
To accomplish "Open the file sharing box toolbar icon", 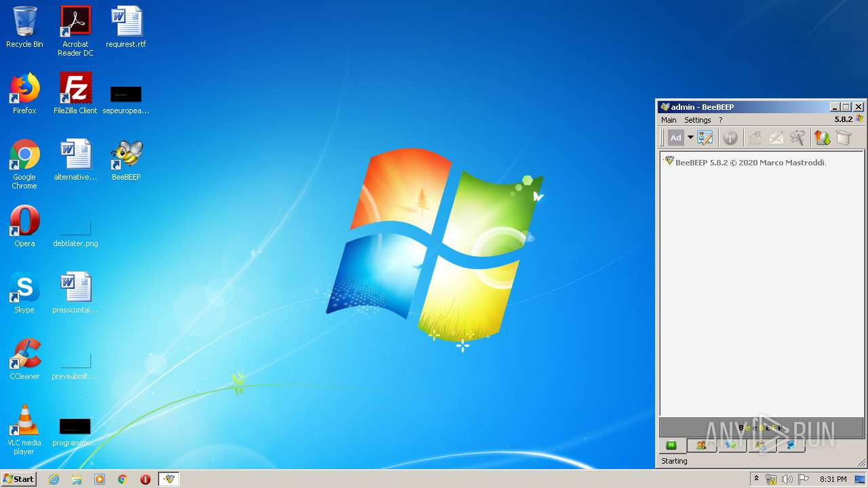I will [x=843, y=138].
